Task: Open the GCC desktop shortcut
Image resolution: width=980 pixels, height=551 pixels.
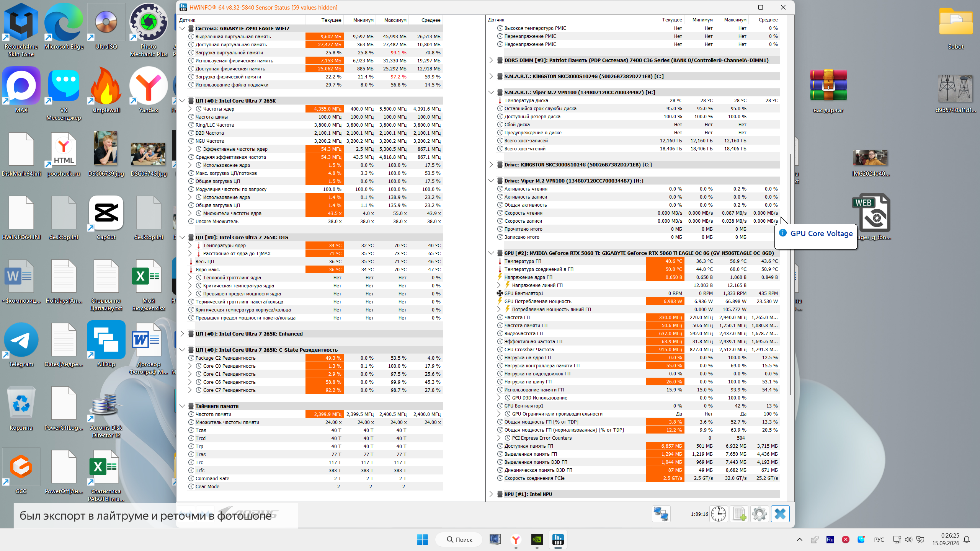Action: [21, 471]
